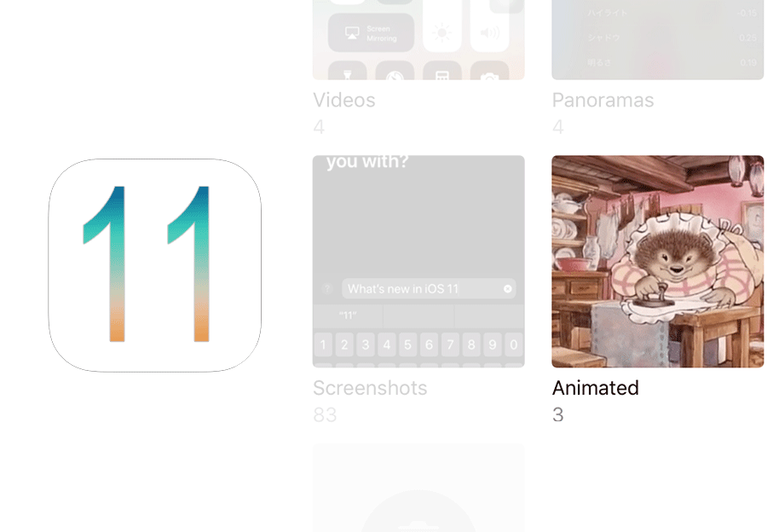This screenshot has height=532, width=779.
Task: Clear the search field with the x icon
Action: [x=507, y=289]
